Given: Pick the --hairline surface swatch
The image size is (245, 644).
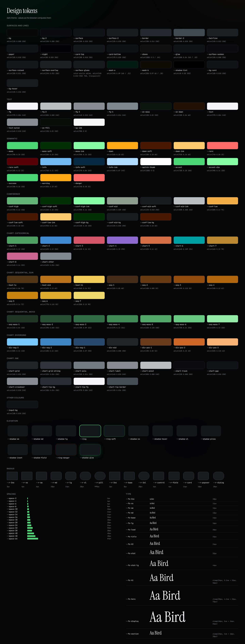Looking at the screenshot, I should coord(222,33).
